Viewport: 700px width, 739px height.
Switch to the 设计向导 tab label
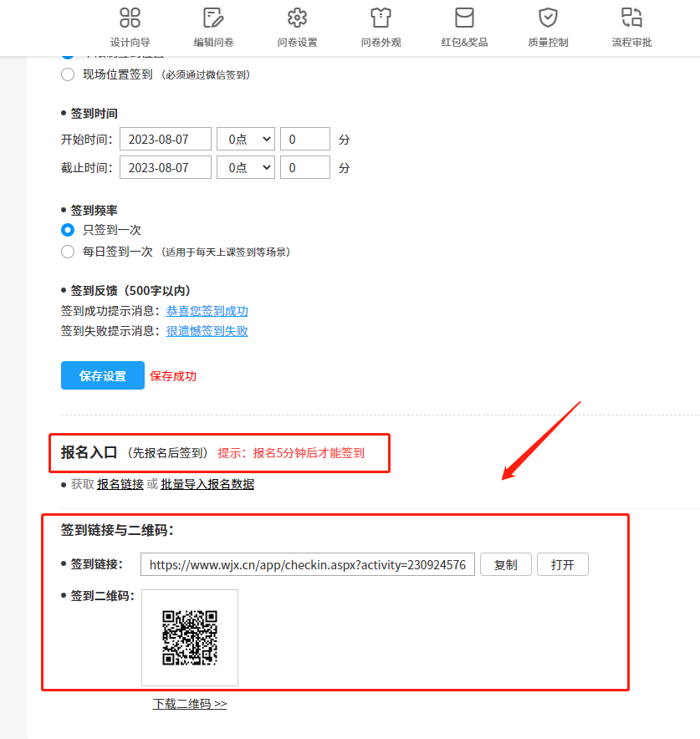tap(130, 43)
